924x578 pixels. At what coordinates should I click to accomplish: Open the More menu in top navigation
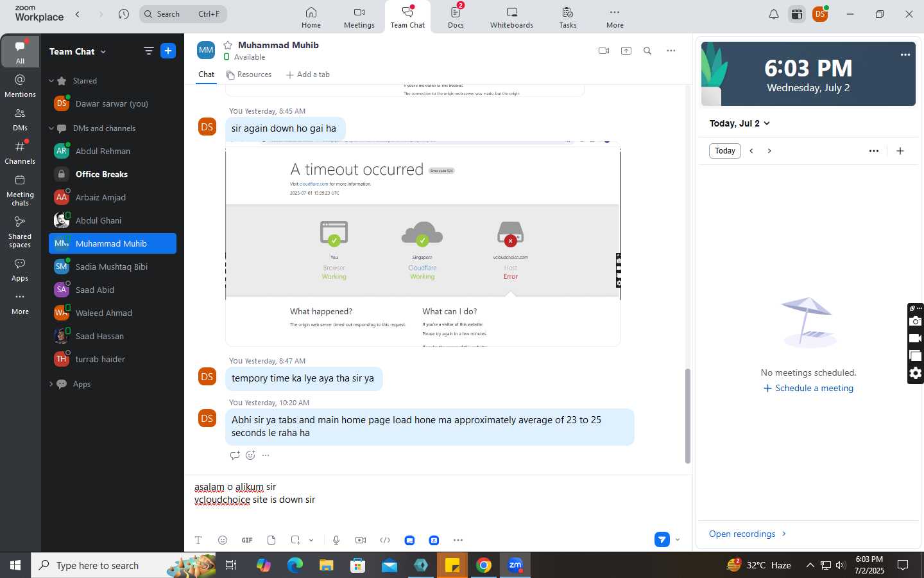pos(615,17)
